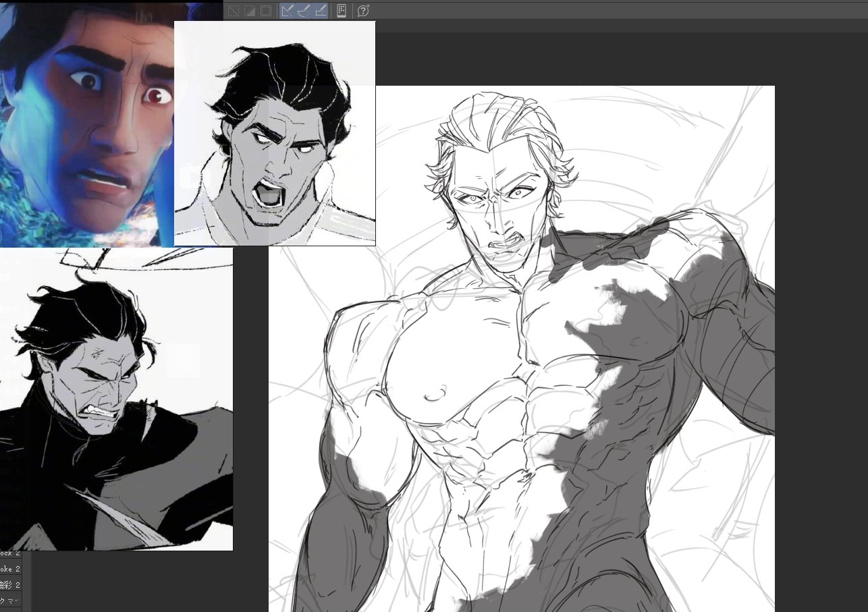Select the brush row ending in "ock 2"
868x612 pixels.
11,553
